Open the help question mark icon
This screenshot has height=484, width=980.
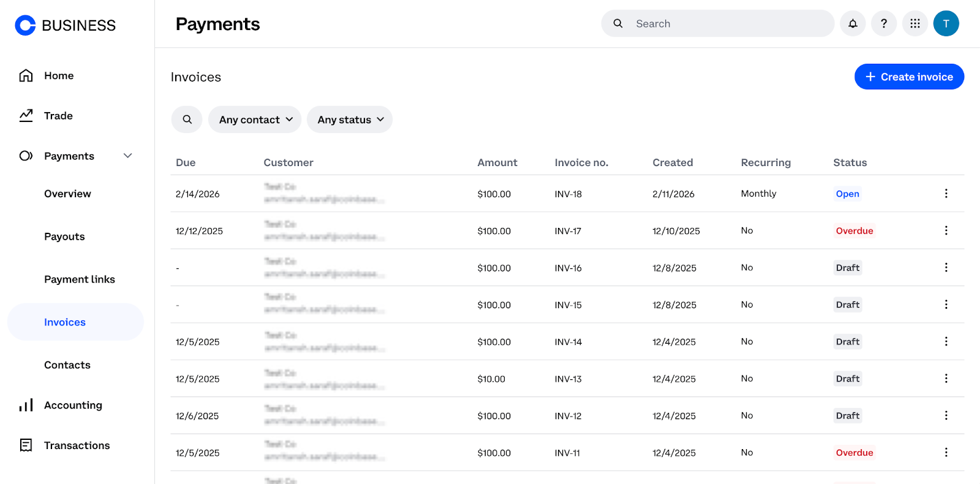pyautogui.click(x=884, y=23)
